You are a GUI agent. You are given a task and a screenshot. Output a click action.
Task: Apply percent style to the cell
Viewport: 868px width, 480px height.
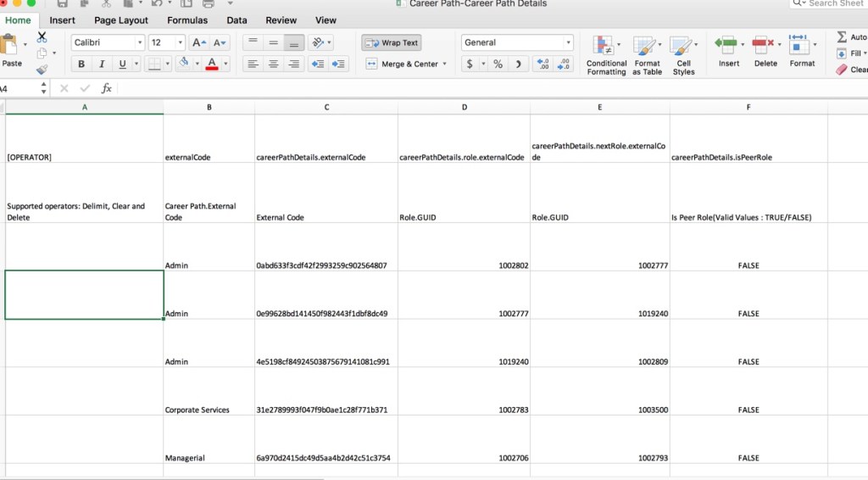click(498, 64)
